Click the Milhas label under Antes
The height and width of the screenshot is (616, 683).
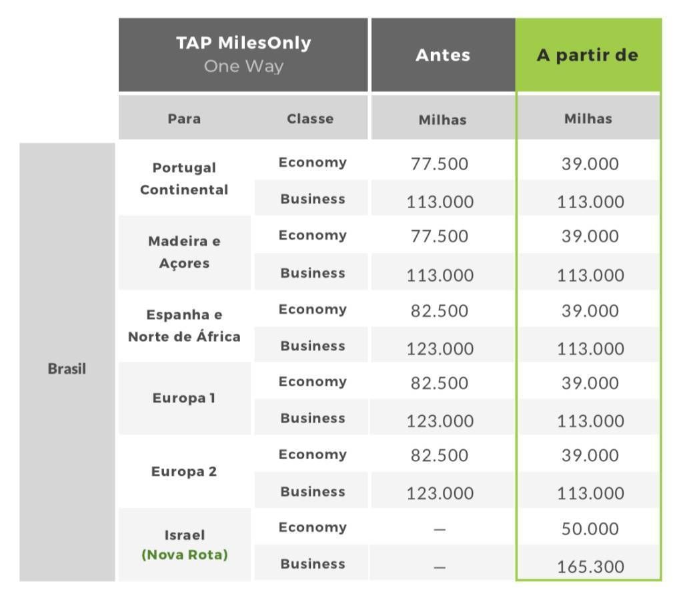pyautogui.click(x=443, y=120)
